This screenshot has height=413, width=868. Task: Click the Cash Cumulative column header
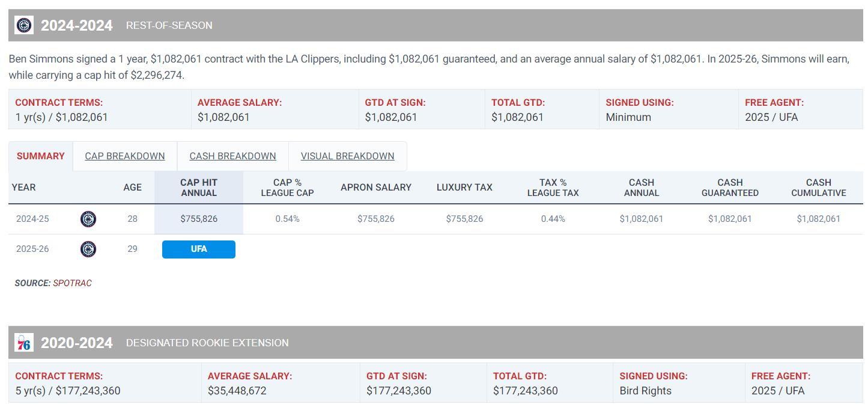click(x=819, y=188)
